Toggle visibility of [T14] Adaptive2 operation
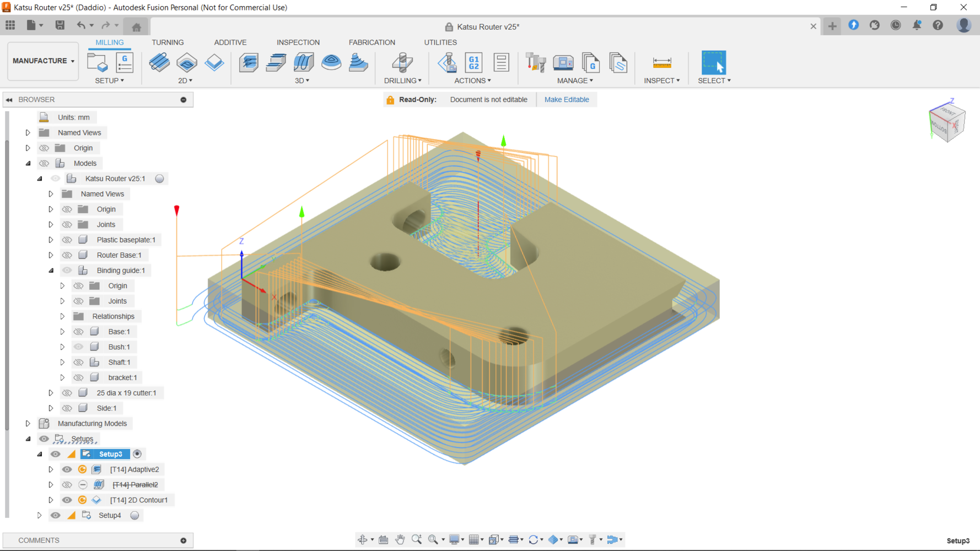Viewport: 980px width, 551px height. (67, 469)
